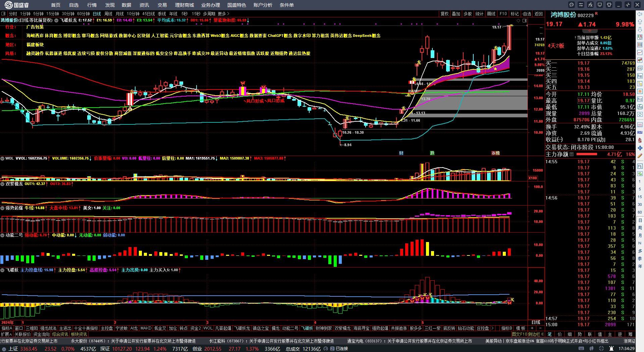Expand the 飞碟妖 indicator dropdown arrow
The height and width of the screenshot is (352, 644).
pos(2,270)
